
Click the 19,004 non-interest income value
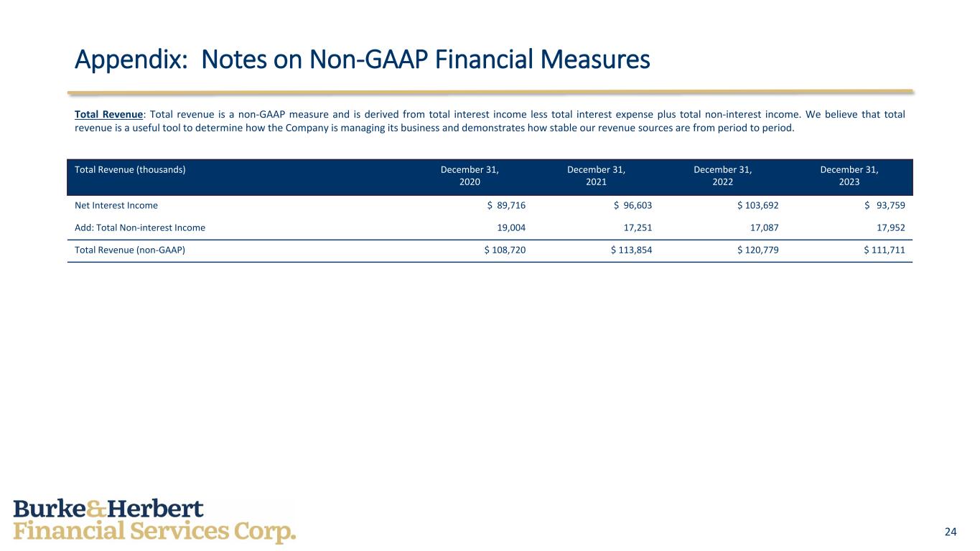click(x=510, y=227)
